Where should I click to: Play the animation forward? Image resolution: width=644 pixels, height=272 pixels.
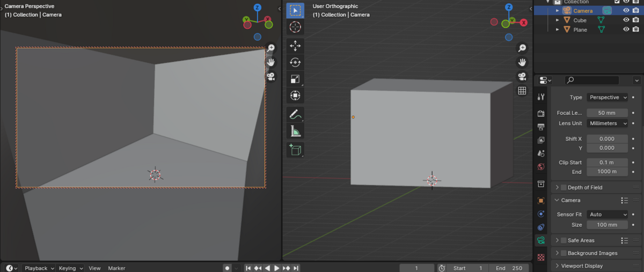coord(276,268)
